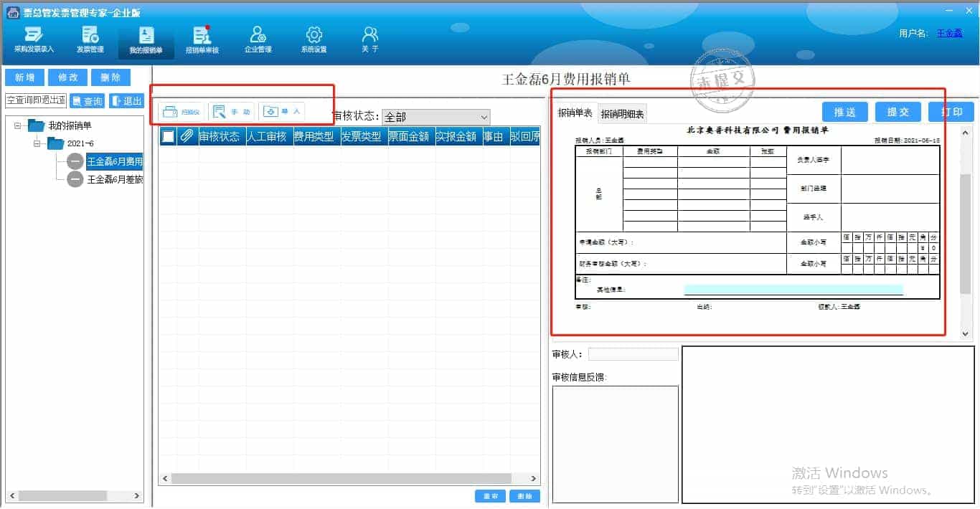Click the 票面金额 column header
This screenshot has width=980, height=509.
click(410, 136)
